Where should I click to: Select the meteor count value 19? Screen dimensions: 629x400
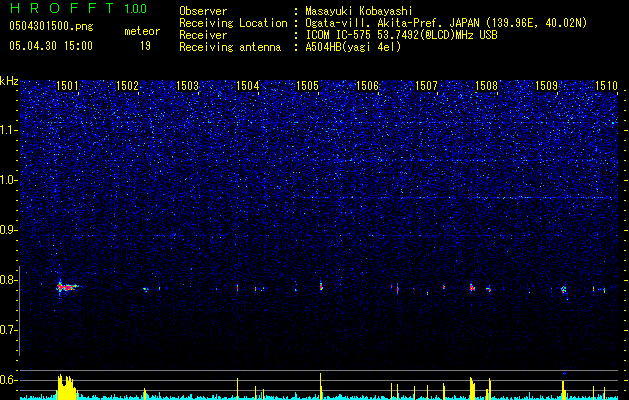point(145,46)
